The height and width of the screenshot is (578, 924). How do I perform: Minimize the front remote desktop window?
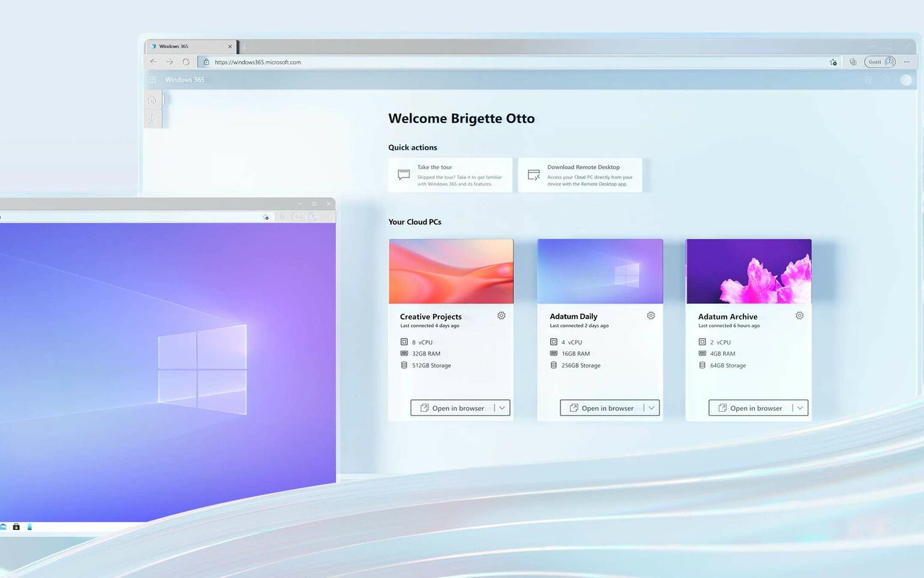(300, 203)
